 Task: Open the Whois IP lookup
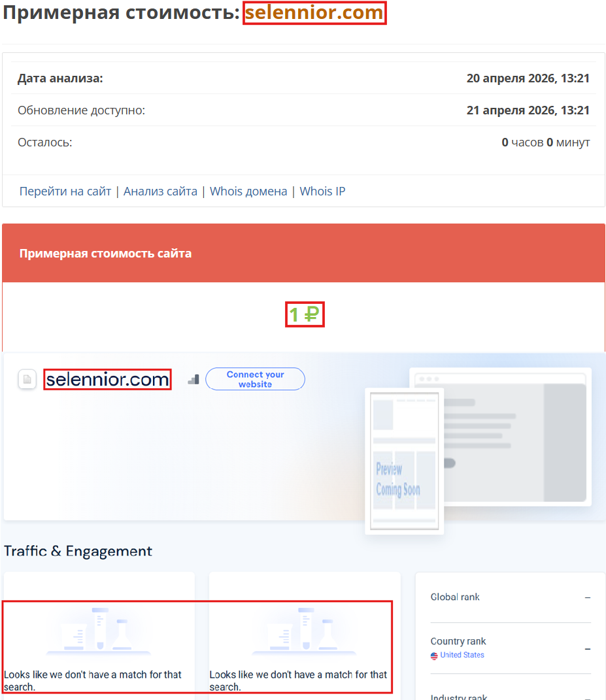322,191
